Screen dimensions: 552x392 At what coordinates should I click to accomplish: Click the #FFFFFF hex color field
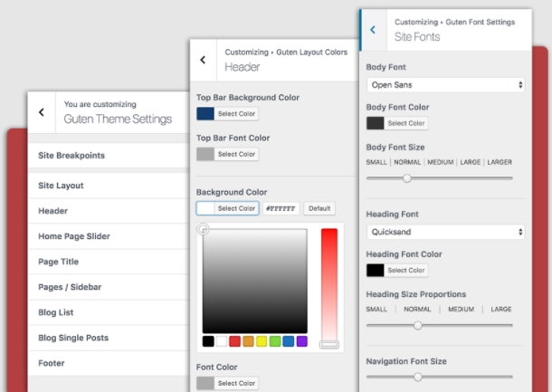[x=281, y=208]
